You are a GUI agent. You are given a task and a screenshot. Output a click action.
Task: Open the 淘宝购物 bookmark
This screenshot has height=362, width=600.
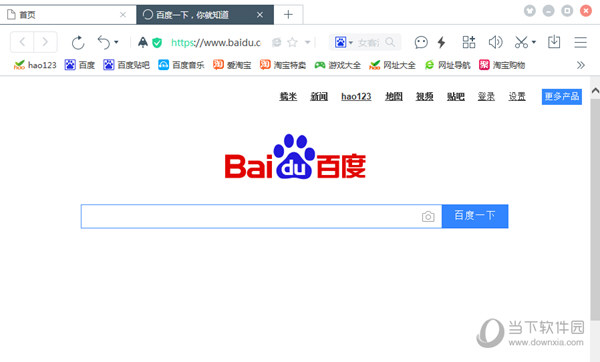[502, 65]
